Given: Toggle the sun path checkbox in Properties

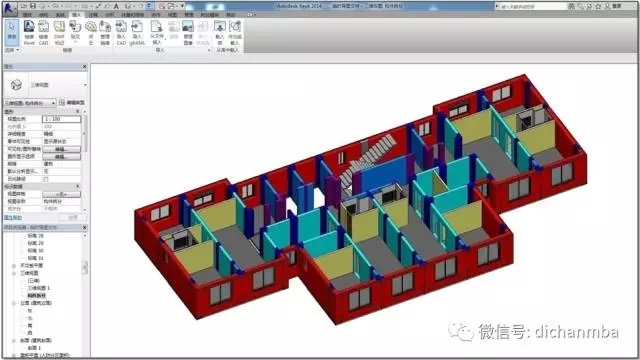Looking at the screenshot, I should tap(46, 179).
